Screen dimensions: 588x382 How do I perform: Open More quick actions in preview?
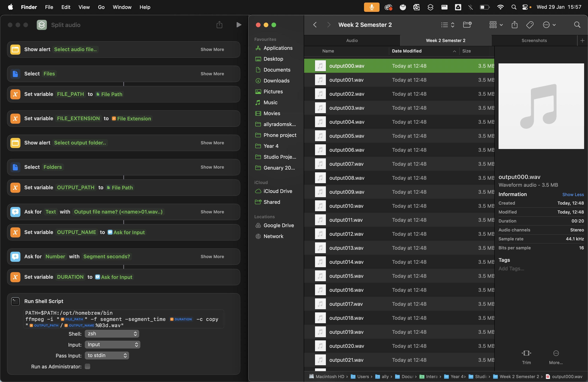point(556,357)
